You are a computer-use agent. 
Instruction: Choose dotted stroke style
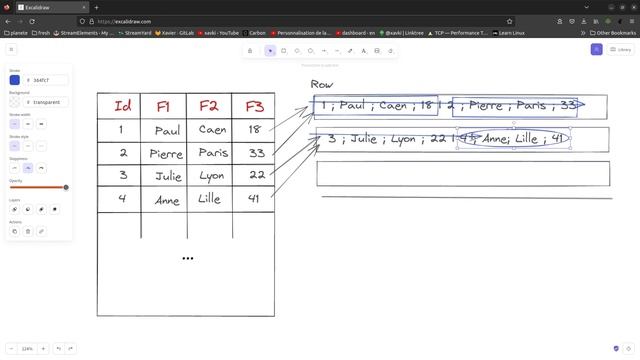tap(41, 146)
